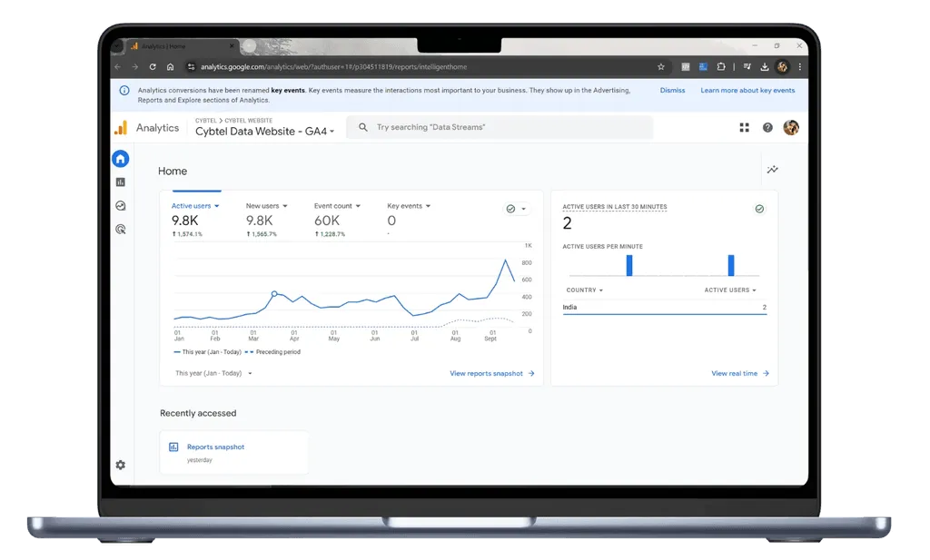Viewport: 930px width, 560px height.
Task: Change date range This year (Jan - Today)
Action: [x=213, y=373]
